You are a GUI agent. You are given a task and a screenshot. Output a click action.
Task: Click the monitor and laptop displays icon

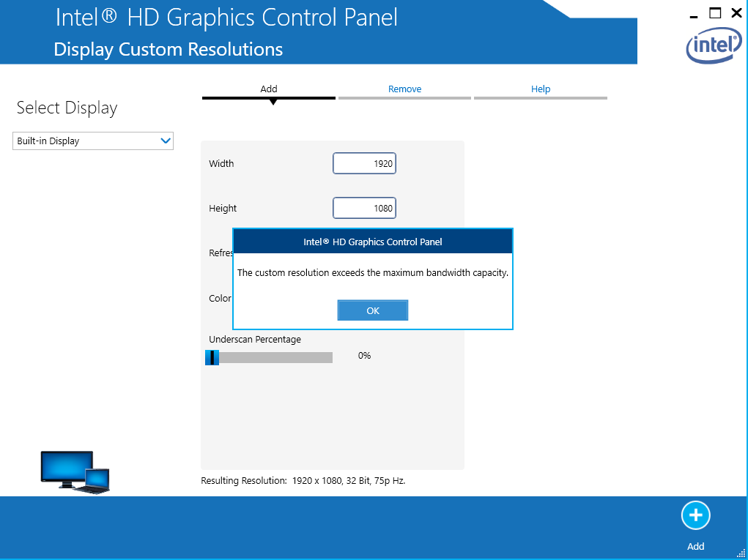click(x=75, y=472)
